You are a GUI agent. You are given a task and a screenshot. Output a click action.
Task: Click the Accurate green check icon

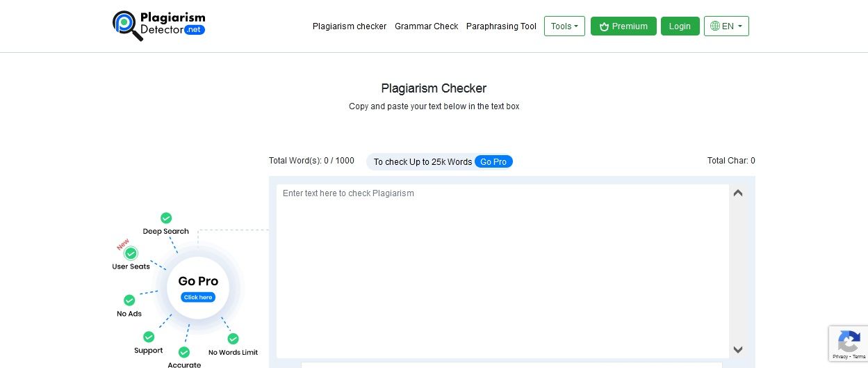184,353
